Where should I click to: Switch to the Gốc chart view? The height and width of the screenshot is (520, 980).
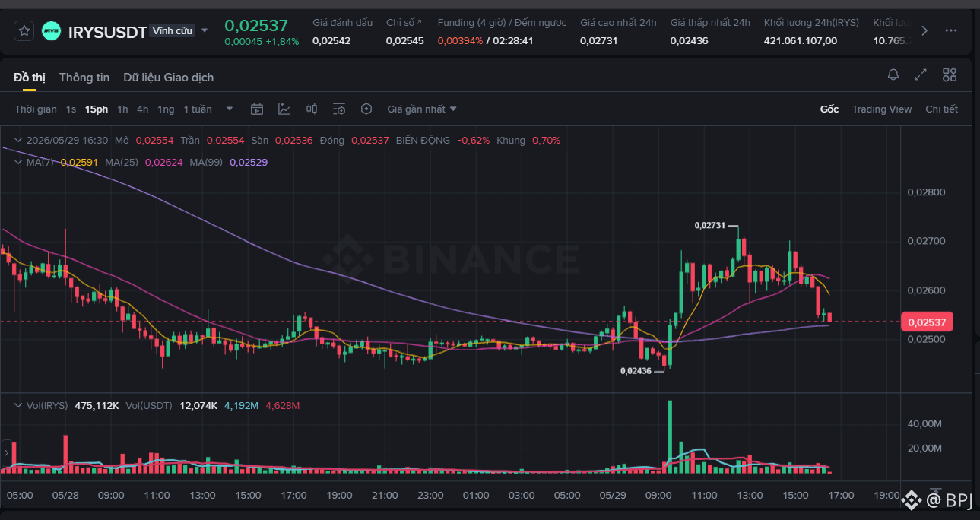click(x=829, y=109)
